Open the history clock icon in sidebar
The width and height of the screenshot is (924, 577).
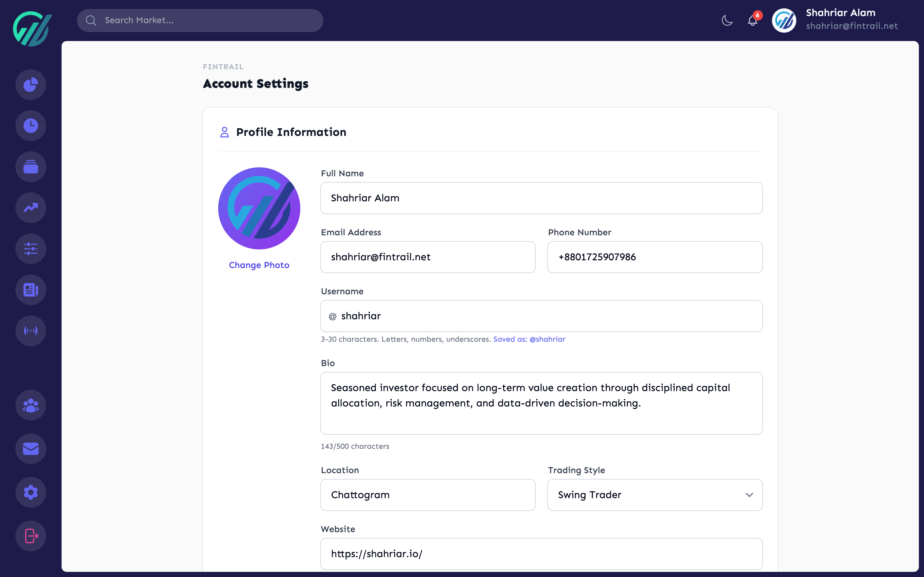click(x=30, y=125)
